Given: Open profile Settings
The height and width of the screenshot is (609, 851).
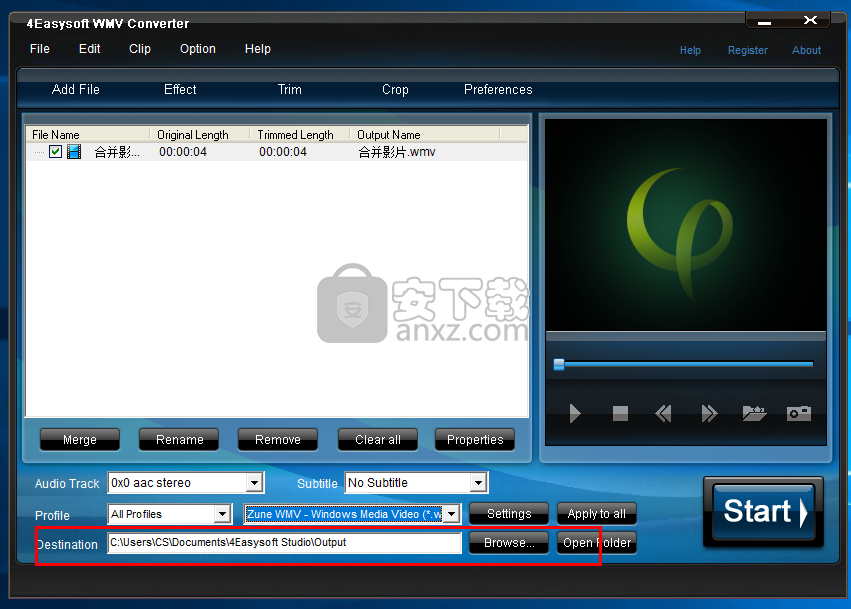Looking at the screenshot, I should pos(509,513).
